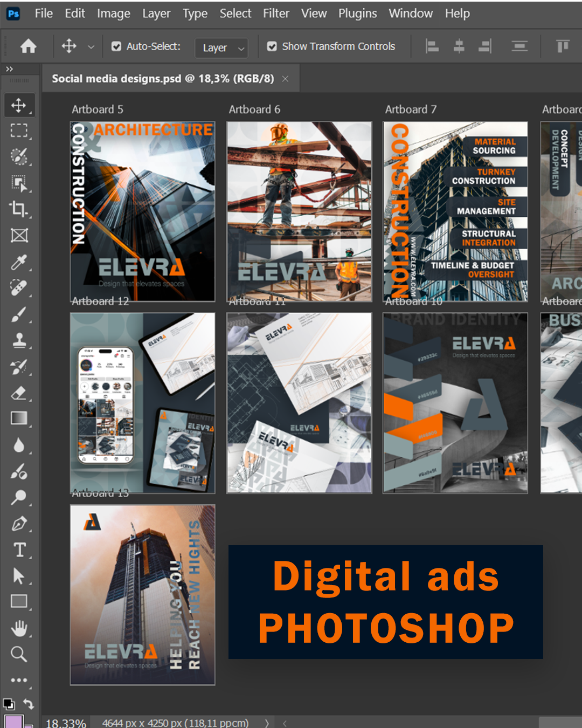Image resolution: width=582 pixels, height=728 pixels.
Task: Select the Hand tool
Action: (19, 628)
